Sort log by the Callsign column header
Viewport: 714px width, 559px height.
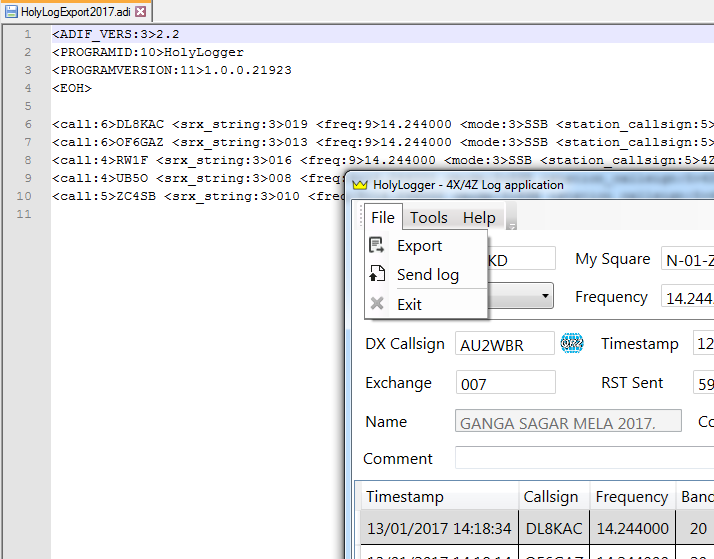[x=554, y=496]
